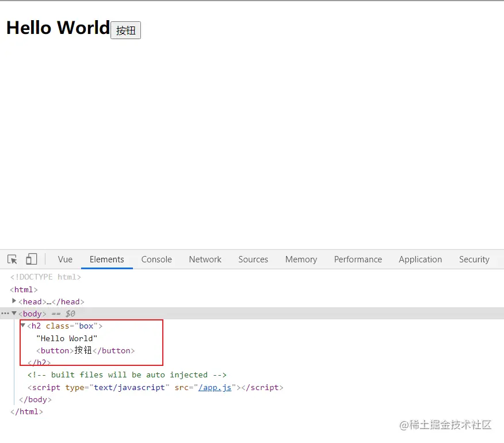The image size is (504, 443).
Task: Click the Hello World heading on the page
Action: [x=58, y=28]
